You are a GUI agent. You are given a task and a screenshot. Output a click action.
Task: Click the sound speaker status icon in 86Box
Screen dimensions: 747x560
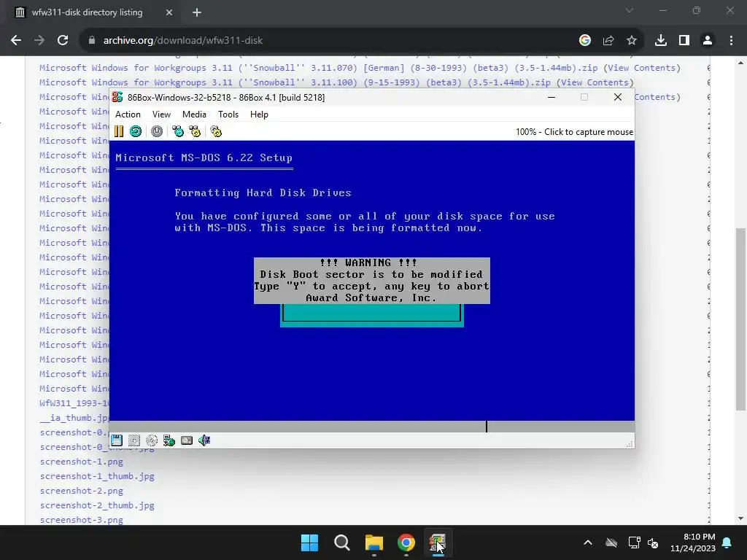tap(204, 440)
